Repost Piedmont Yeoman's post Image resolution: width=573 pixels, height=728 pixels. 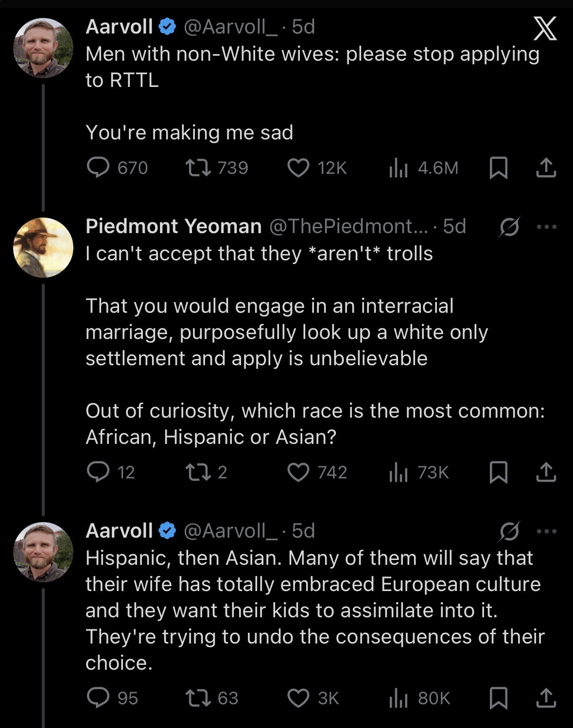[x=198, y=472]
